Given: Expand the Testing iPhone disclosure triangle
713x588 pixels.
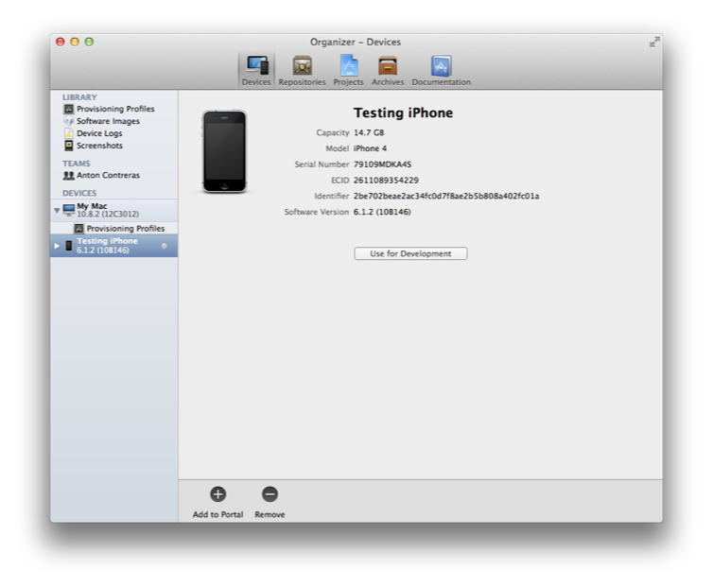Looking at the screenshot, I should (57, 246).
